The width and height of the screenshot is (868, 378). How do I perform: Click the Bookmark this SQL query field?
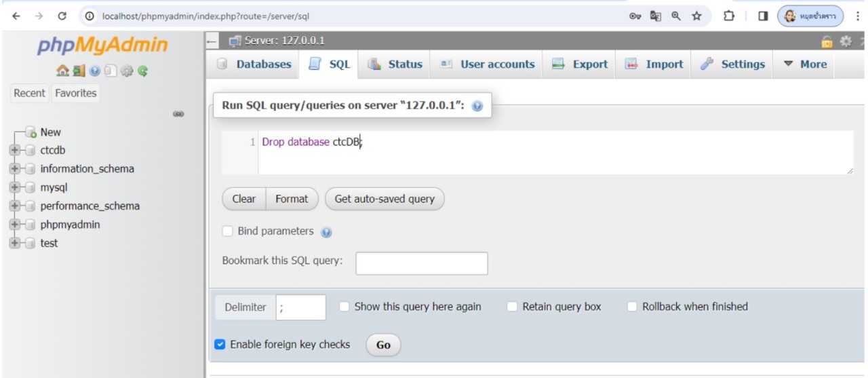[421, 263]
